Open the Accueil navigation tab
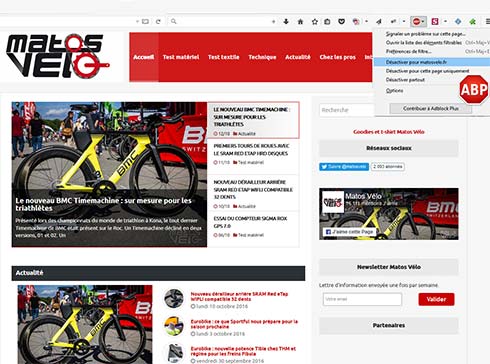This screenshot has height=364, width=490. point(144,57)
